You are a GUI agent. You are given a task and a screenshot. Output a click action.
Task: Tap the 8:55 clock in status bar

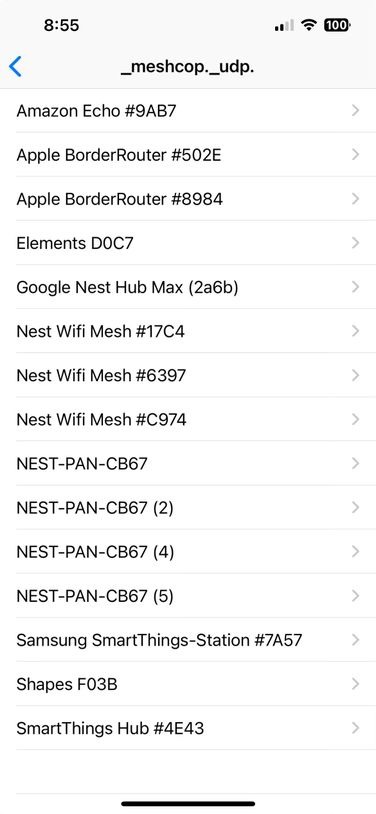(62, 25)
